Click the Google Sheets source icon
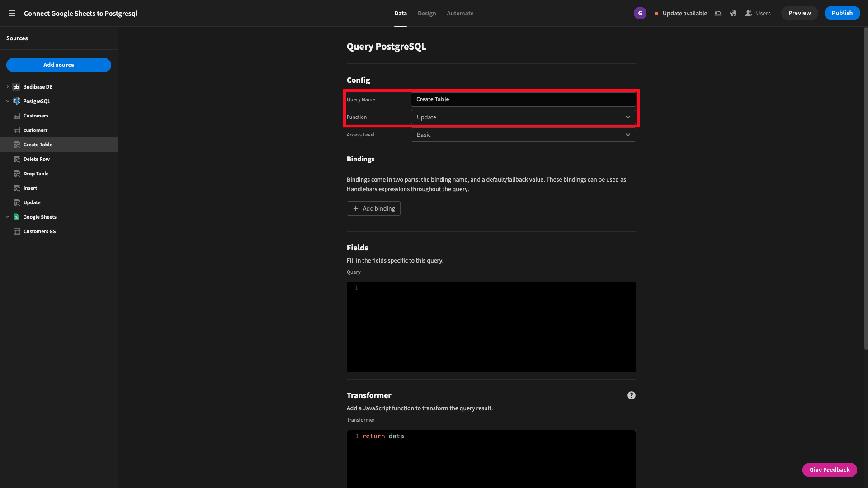The image size is (868, 488). pyautogui.click(x=17, y=216)
